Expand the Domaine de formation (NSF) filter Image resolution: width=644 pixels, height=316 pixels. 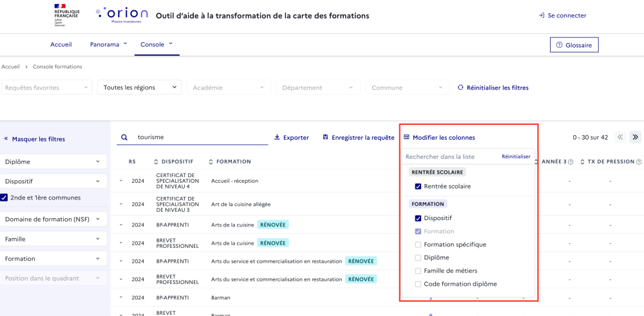(54, 219)
